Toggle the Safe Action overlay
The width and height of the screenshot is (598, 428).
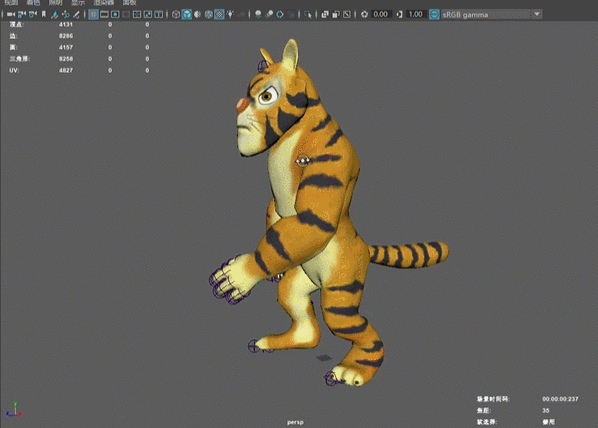pyautogui.click(x=148, y=14)
